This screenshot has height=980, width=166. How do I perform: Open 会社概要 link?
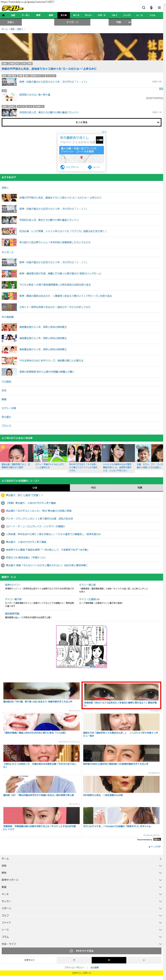tap(94, 967)
